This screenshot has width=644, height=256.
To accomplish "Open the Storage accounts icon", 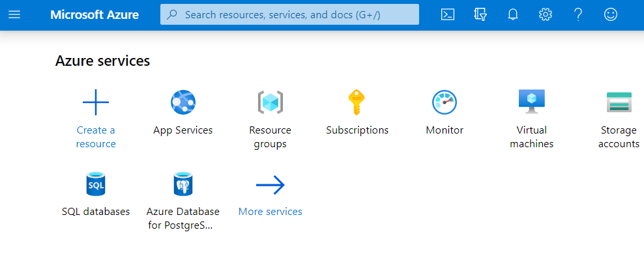I will click(x=619, y=102).
